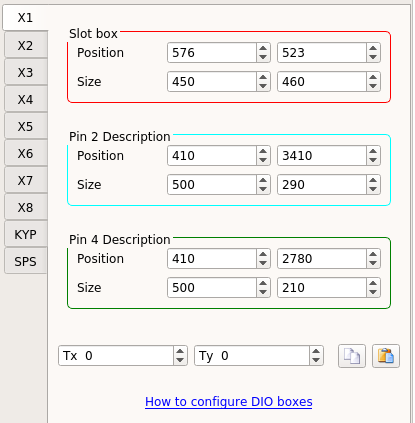415x423 pixels.
Task: Increase the Tx offset spinner
Action: (x=180, y=351)
